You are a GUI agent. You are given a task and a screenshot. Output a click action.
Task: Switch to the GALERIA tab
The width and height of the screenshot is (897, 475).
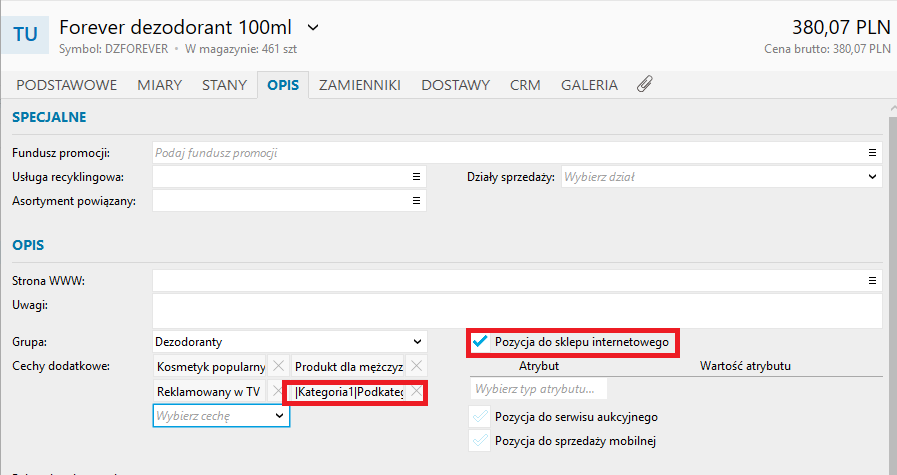(x=589, y=85)
